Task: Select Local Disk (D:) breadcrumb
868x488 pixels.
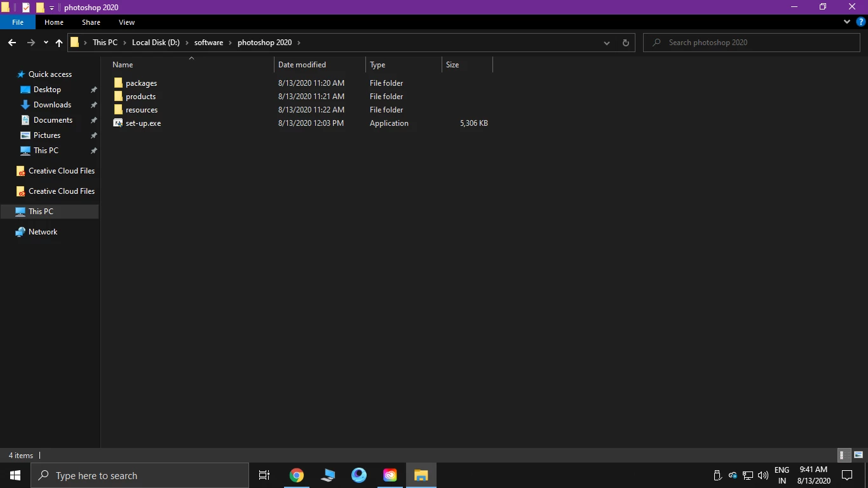Action: [156, 43]
